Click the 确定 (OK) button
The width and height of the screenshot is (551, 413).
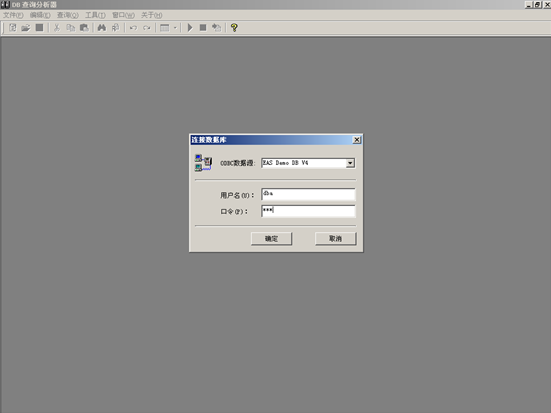pyautogui.click(x=271, y=239)
